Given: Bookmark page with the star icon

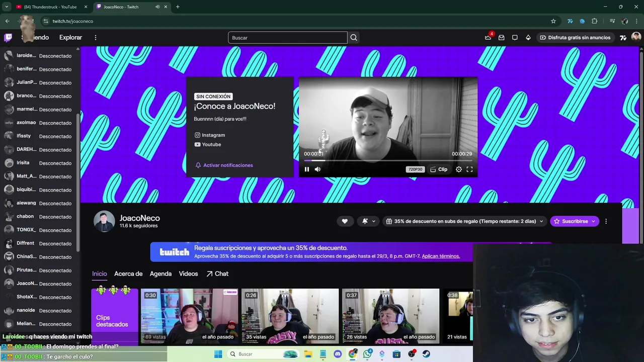Looking at the screenshot, I should (x=553, y=21).
